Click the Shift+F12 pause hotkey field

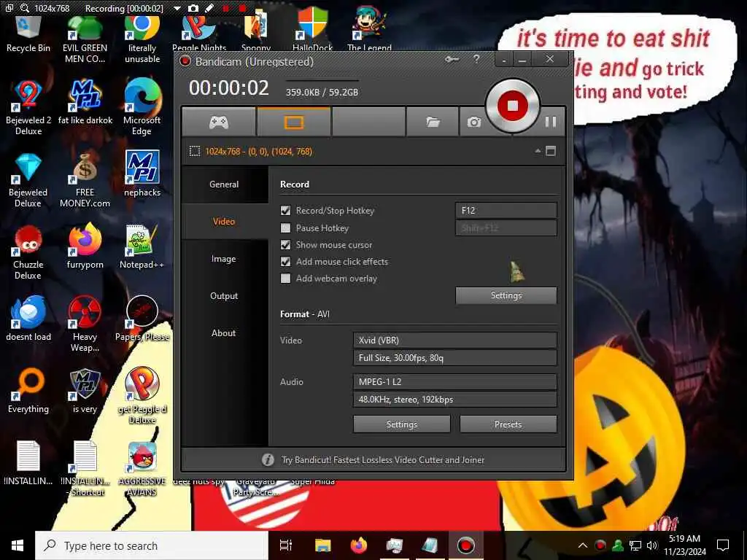506,227
